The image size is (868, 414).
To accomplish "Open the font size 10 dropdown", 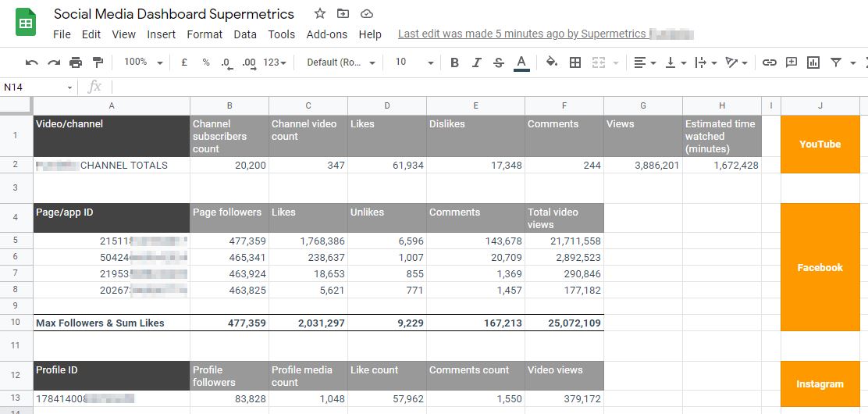I will (x=414, y=62).
